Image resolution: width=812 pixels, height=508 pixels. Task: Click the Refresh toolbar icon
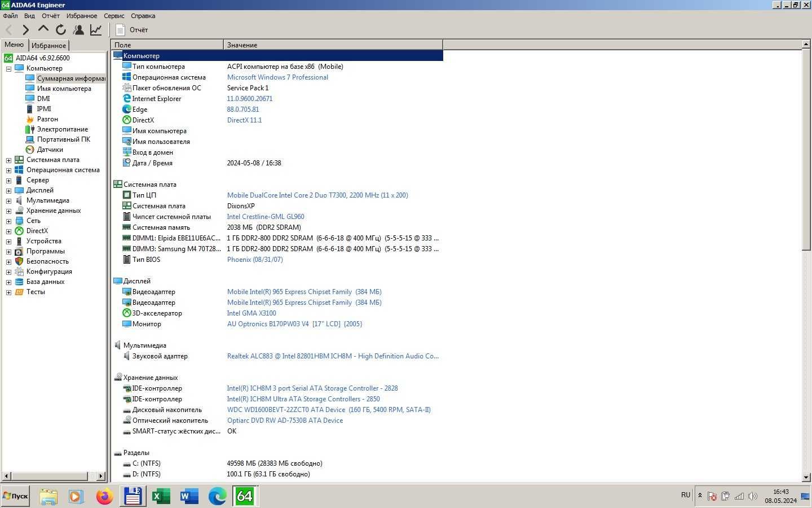point(61,29)
